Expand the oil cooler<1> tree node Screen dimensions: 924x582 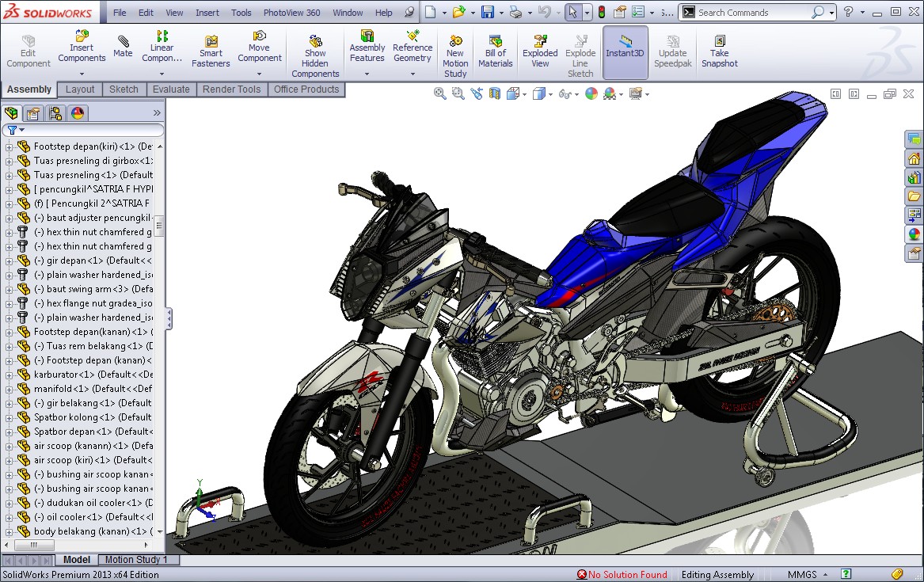(x=8, y=518)
